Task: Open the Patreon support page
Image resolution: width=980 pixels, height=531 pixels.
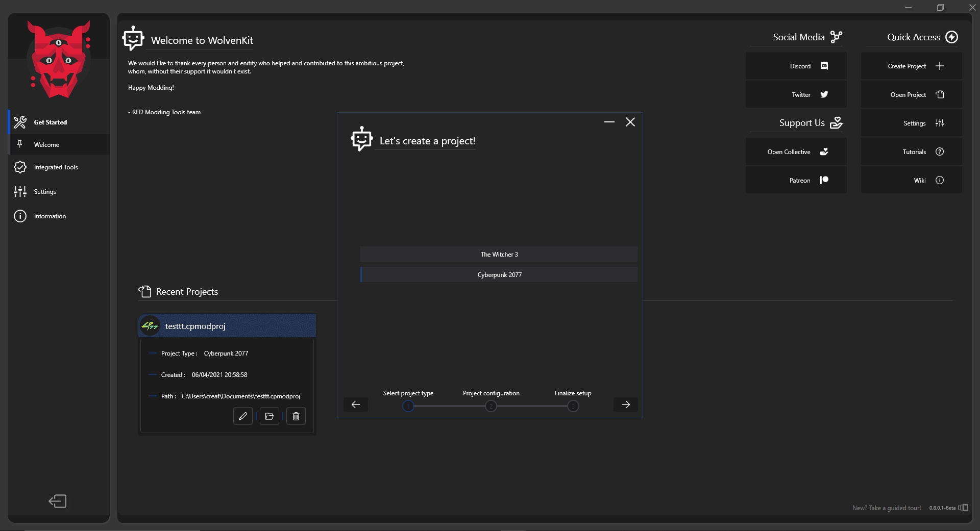Action: tap(796, 180)
